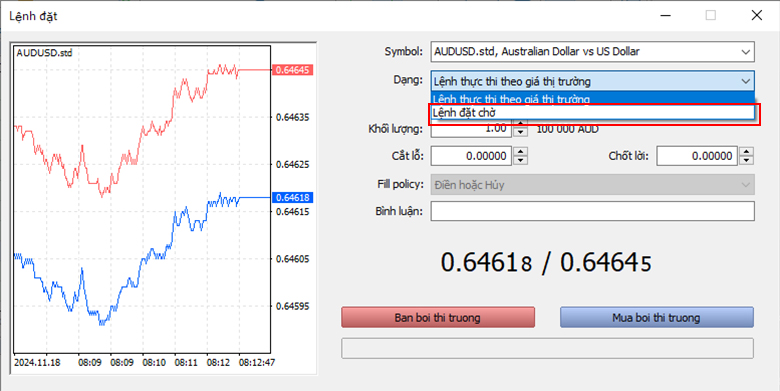
Task: Decrease Chốt lời take profit value
Action: (x=746, y=160)
